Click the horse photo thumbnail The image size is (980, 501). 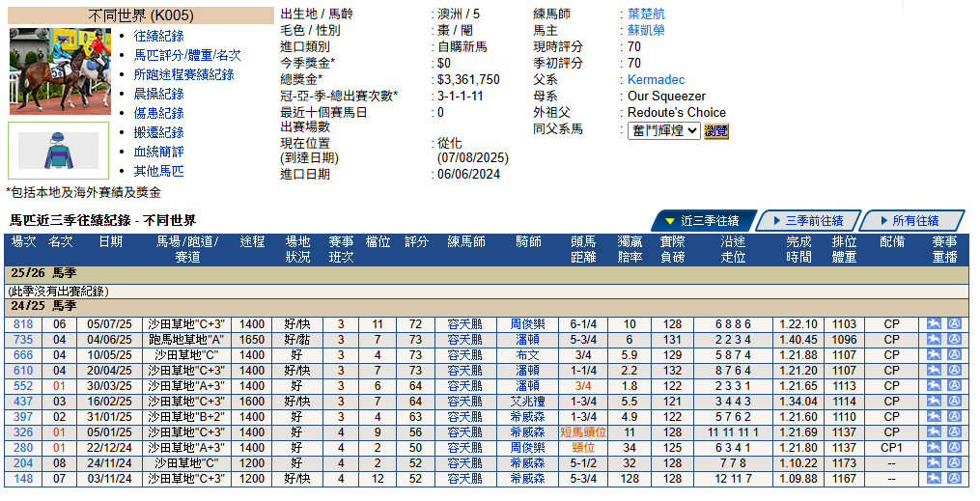tap(60, 71)
